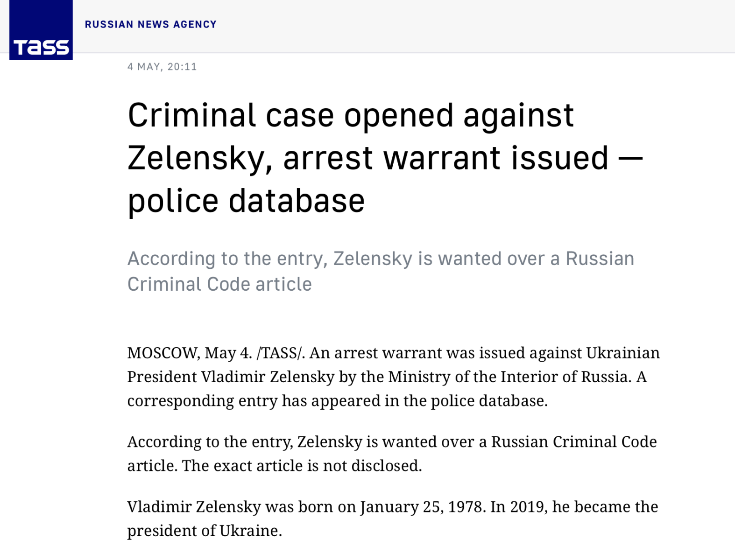This screenshot has height=560, width=735.
Task: Click the empty gray header bar area
Action: (x=467, y=26)
